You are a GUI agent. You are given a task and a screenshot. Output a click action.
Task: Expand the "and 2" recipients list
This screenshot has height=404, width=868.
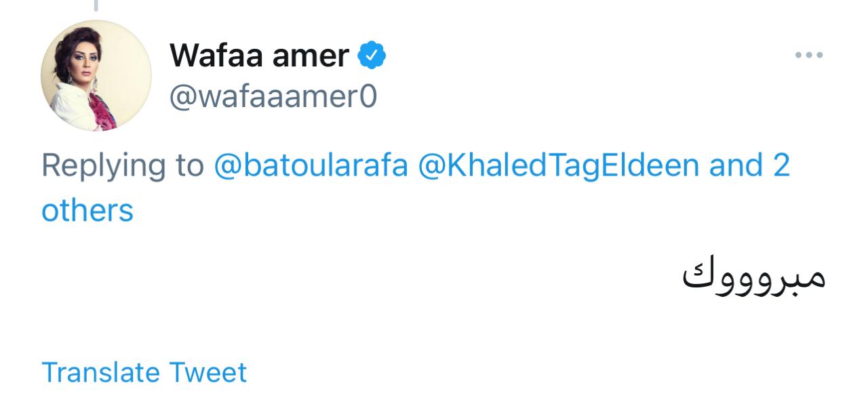(x=749, y=165)
